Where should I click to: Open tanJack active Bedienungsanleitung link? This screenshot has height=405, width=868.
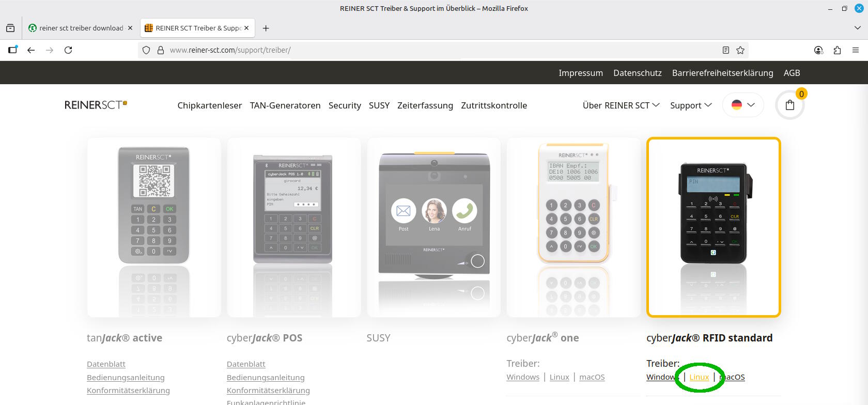click(126, 378)
